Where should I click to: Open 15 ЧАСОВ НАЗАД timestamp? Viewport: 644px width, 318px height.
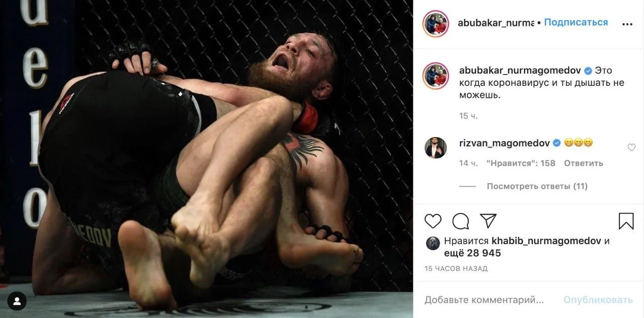[x=456, y=269]
